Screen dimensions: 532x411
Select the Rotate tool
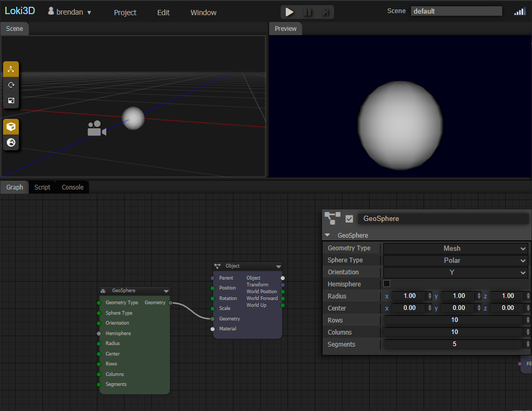pyautogui.click(x=10, y=84)
